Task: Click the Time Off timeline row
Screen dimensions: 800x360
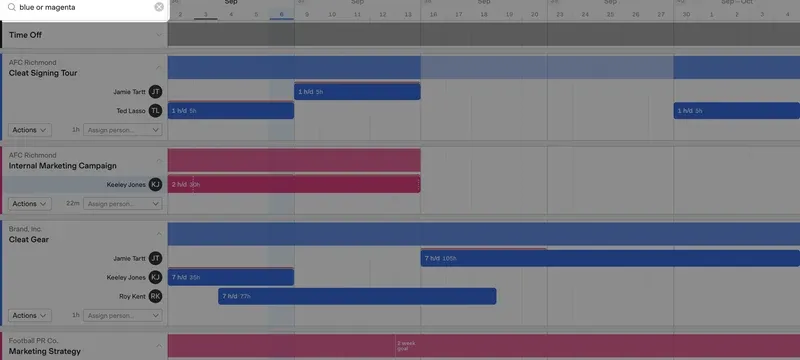Action: [x=484, y=35]
